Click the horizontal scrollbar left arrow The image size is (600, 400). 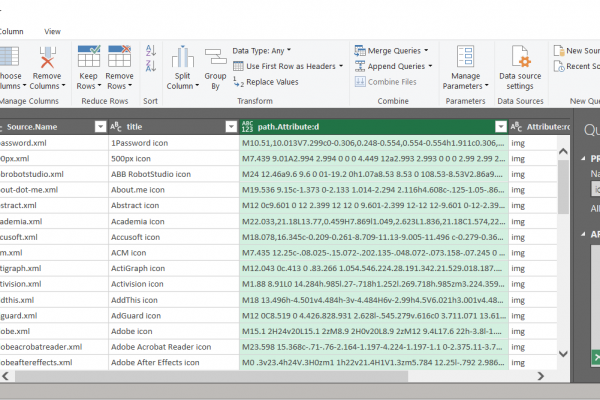(5, 376)
